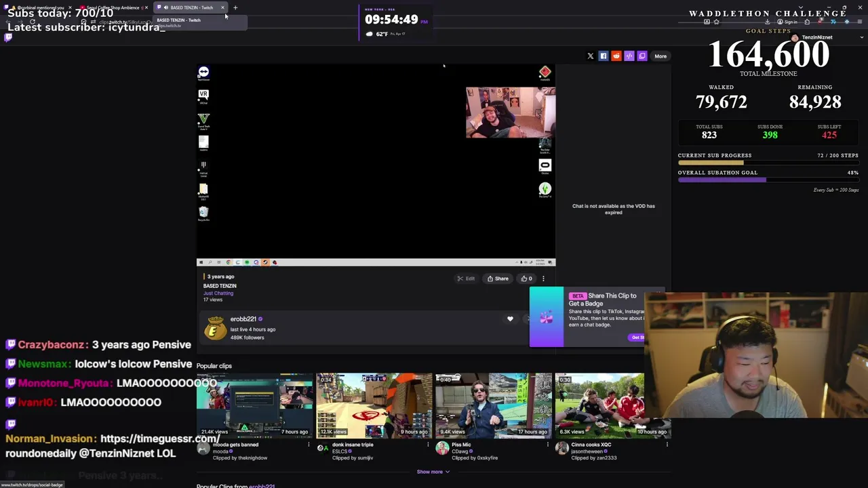Image resolution: width=868 pixels, height=488 pixels.
Task: Click the purple waveform share icon
Action: [x=629, y=56]
